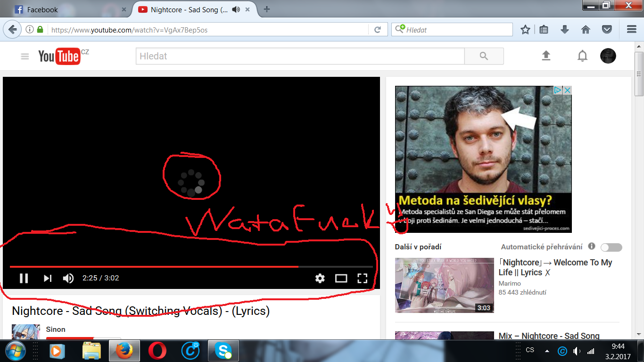
Task: Select the Nightcore - Sad Song tab
Action: 189,9
